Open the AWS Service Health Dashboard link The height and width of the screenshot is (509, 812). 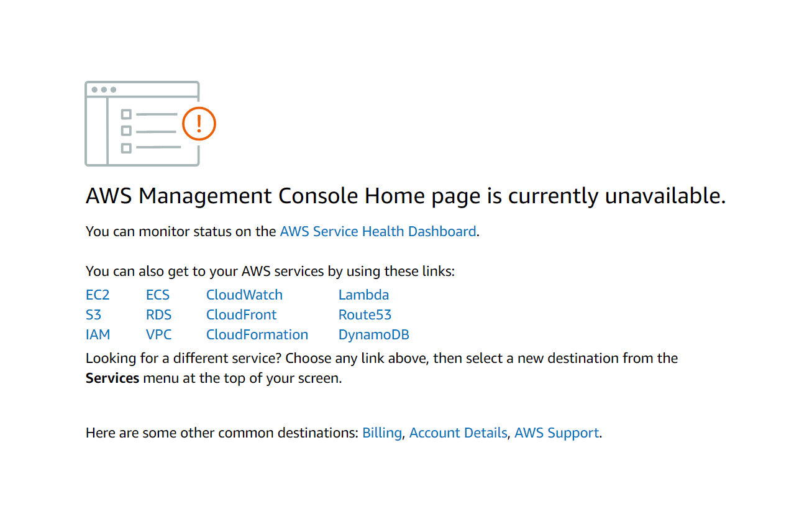(x=378, y=231)
